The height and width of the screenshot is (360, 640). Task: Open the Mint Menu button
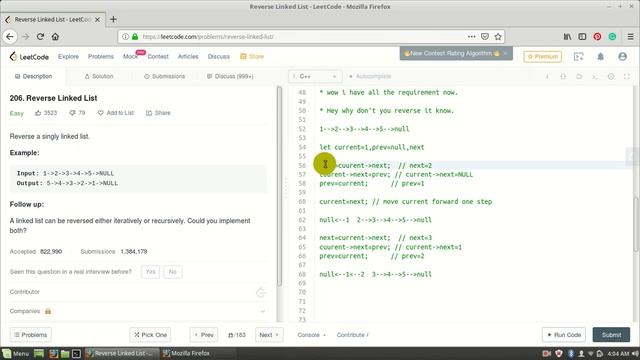click(x=16, y=353)
